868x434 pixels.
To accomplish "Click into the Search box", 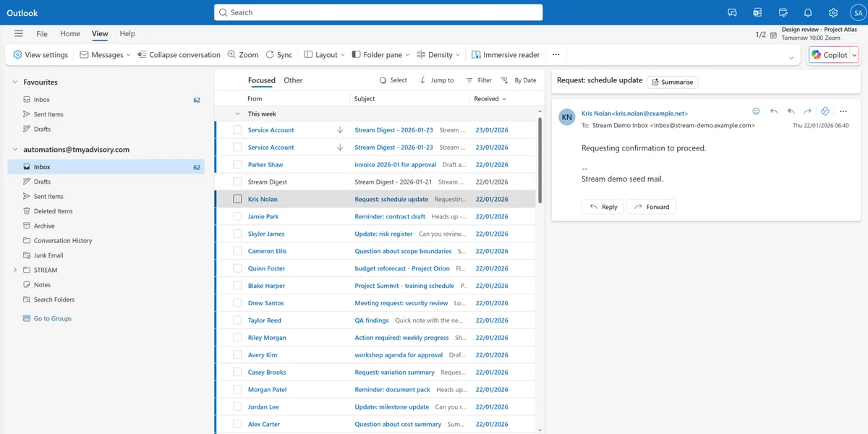I will 378,12.
